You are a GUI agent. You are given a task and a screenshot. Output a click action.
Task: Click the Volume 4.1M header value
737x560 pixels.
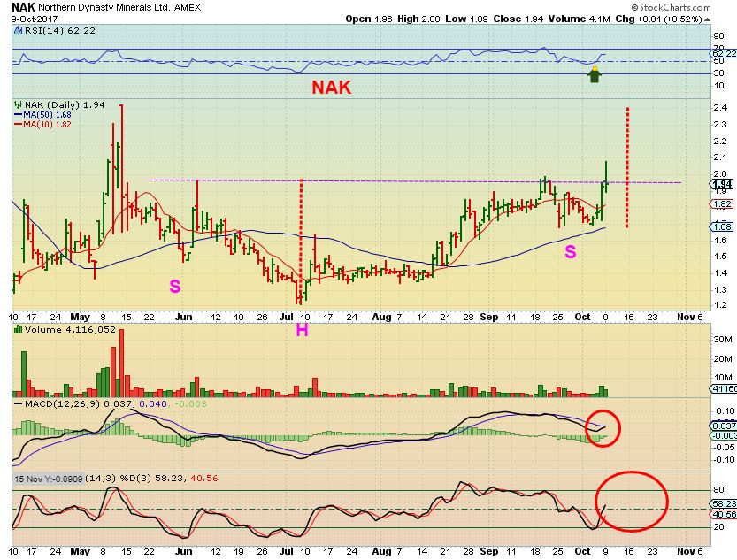(x=579, y=19)
